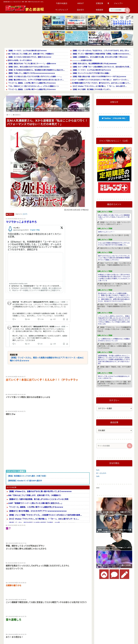Click the ジャンプまとめ速報 site logo
This screenshot has width=138, height=644.
point(25,8)
